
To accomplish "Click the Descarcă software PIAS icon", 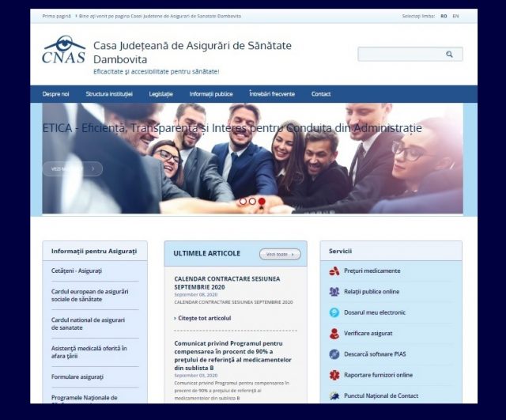I will (x=334, y=354).
